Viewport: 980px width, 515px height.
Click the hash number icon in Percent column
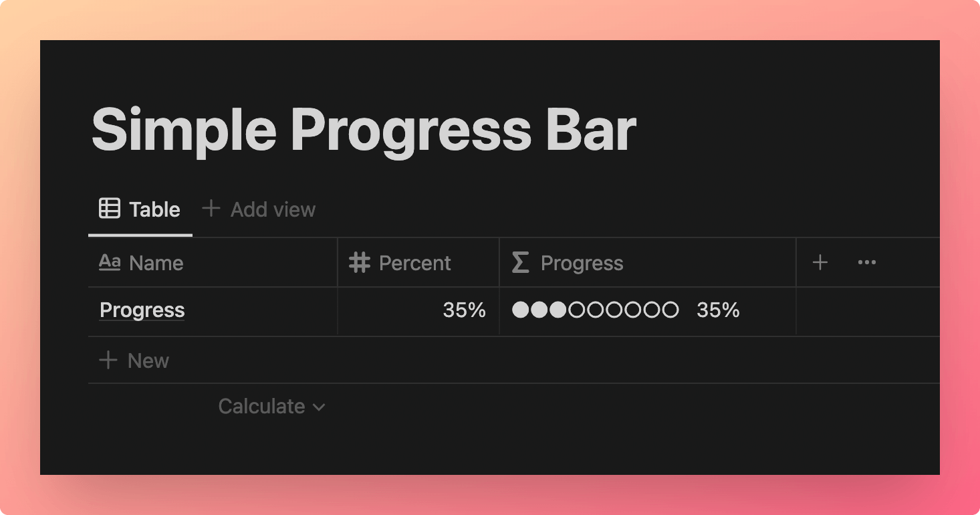(x=360, y=262)
